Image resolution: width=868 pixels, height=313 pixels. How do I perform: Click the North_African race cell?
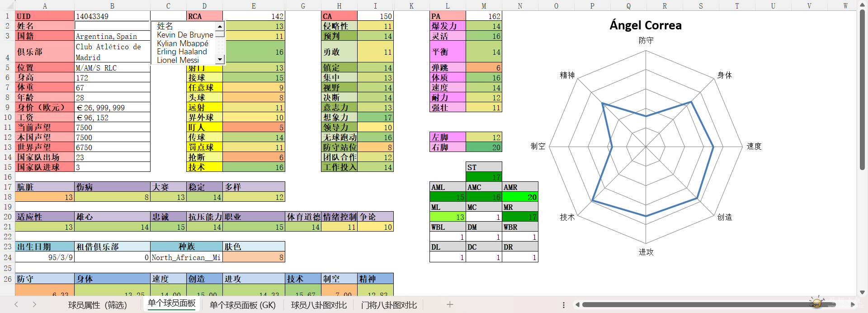(186, 257)
